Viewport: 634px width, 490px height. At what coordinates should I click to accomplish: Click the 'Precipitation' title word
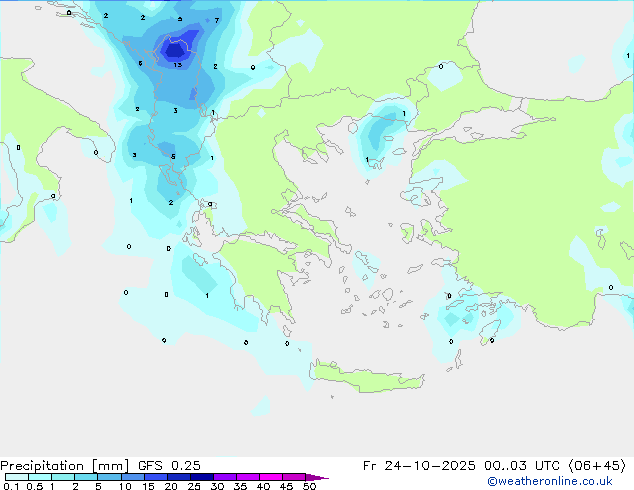(x=42, y=466)
